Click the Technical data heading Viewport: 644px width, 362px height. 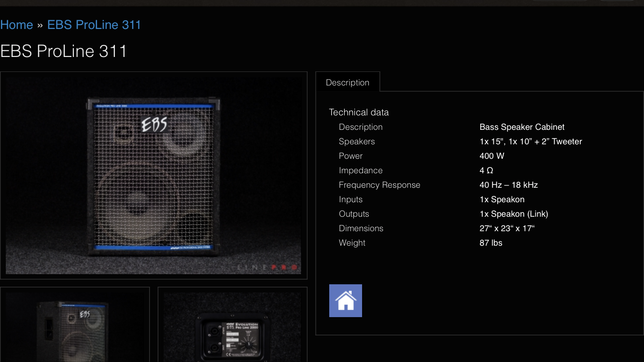pos(359,112)
